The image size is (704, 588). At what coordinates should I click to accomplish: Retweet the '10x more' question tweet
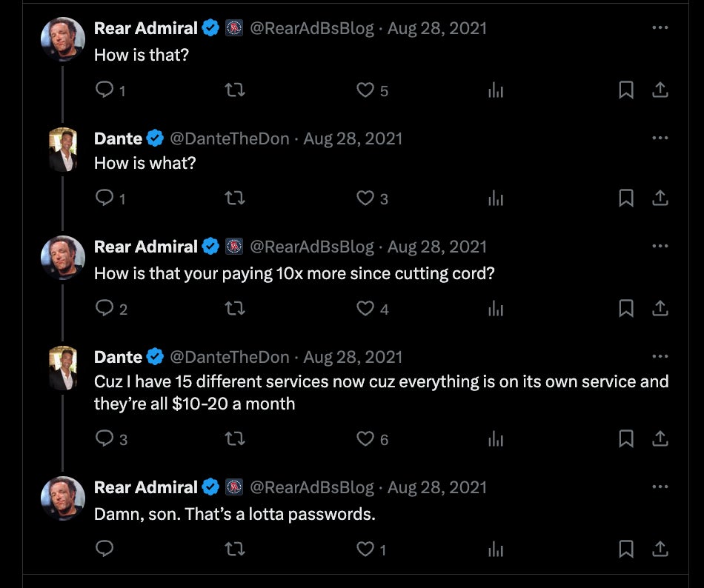(234, 308)
